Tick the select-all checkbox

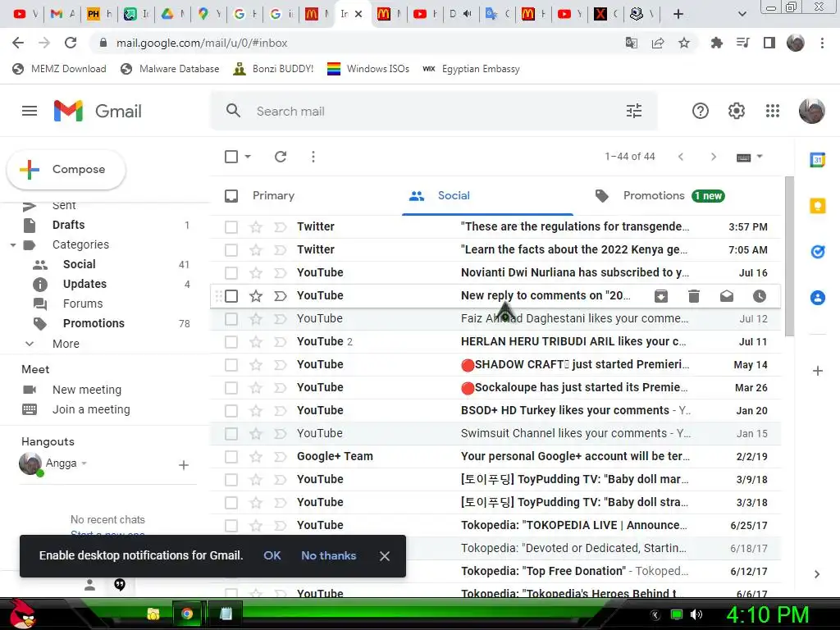click(x=231, y=157)
